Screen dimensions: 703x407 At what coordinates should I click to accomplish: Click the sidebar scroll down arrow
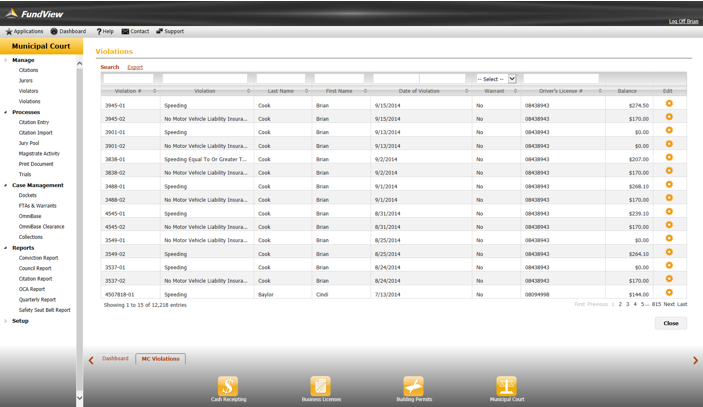(x=79, y=398)
